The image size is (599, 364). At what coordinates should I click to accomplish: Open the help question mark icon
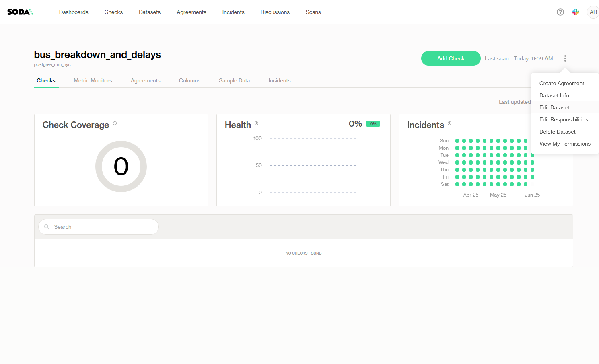pyautogui.click(x=560, y=12)
